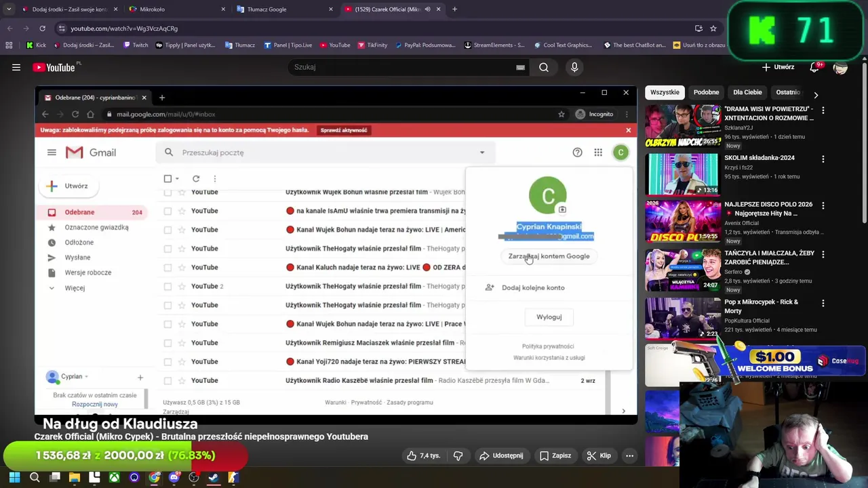Show more filter chips with right chevron

[x=816, y=95]
